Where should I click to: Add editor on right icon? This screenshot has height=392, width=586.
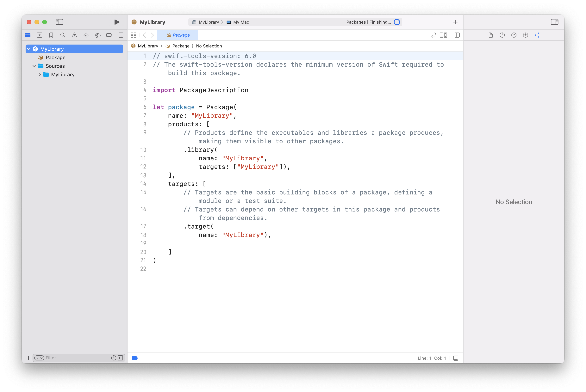457,35
